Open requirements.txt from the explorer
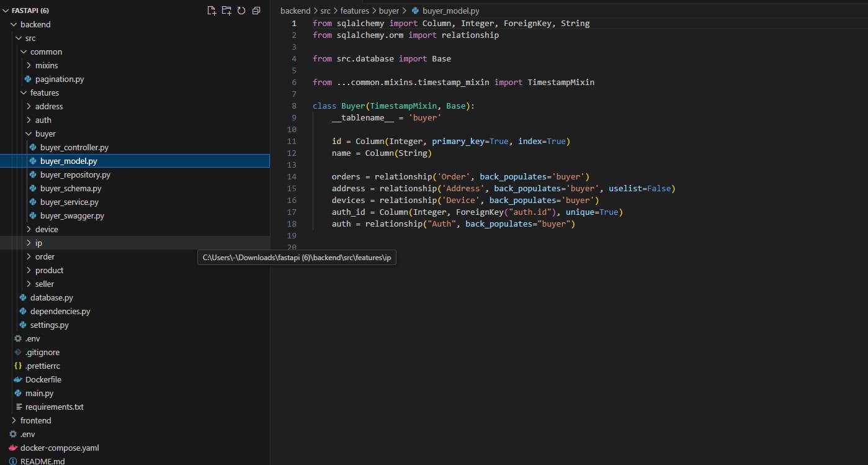 click(55, 407)
